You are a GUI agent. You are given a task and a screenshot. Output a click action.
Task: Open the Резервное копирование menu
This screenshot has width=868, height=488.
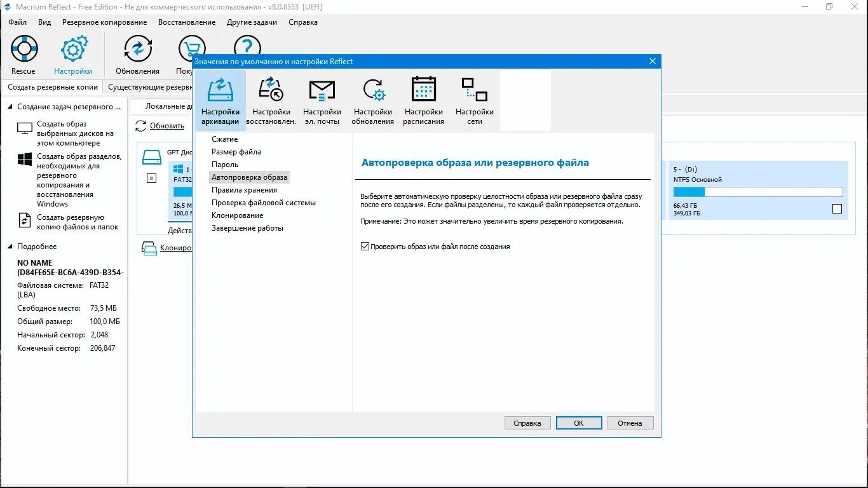click(104, 22)
